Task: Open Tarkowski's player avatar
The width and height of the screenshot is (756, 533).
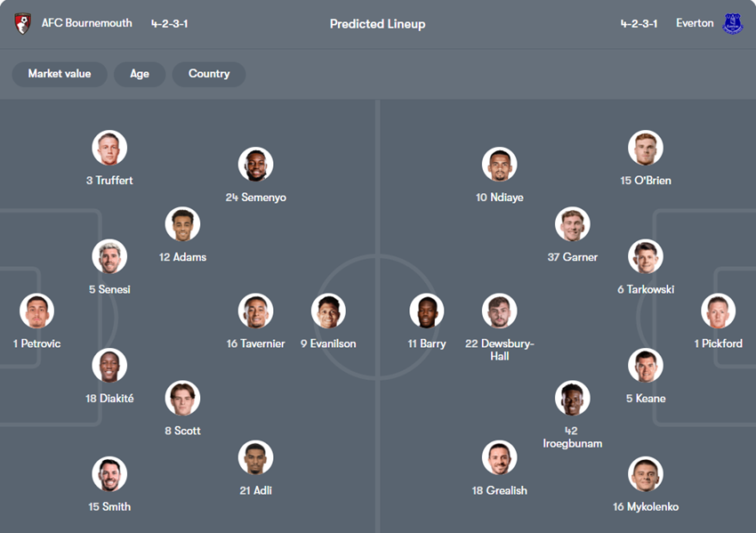Action: coord(646,257)
